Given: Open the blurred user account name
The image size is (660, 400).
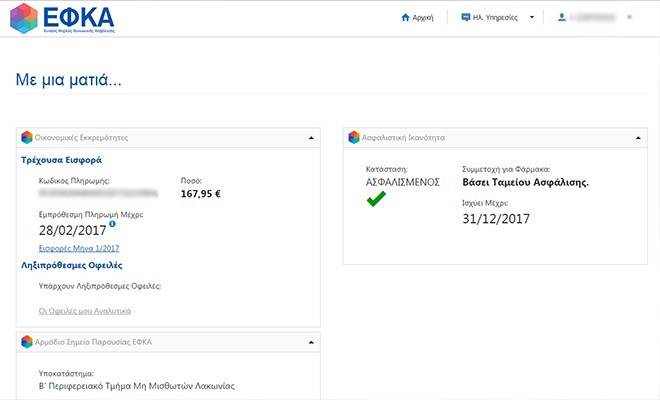Looking at the screenshot, I should tap(592, 17).
